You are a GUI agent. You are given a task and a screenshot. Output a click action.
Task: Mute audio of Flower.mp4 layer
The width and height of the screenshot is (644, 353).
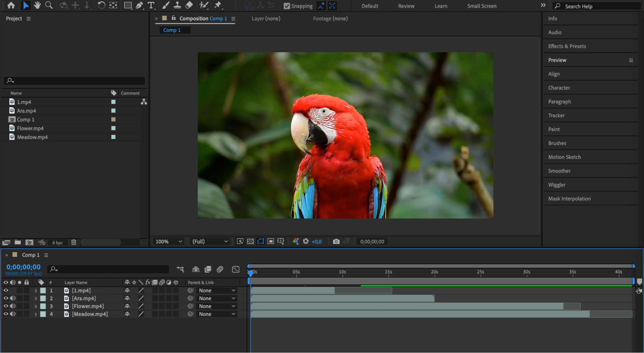click(x=13, y=306)
